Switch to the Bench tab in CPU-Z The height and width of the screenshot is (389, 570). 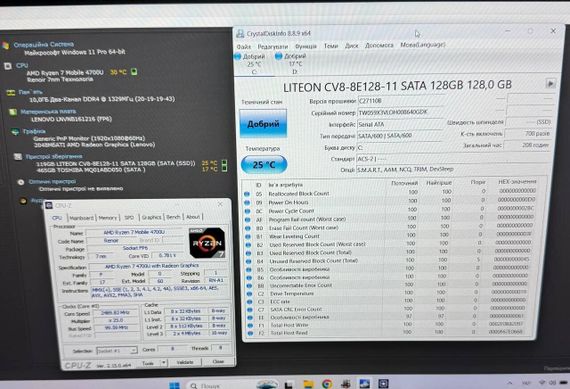pos(173,217)
